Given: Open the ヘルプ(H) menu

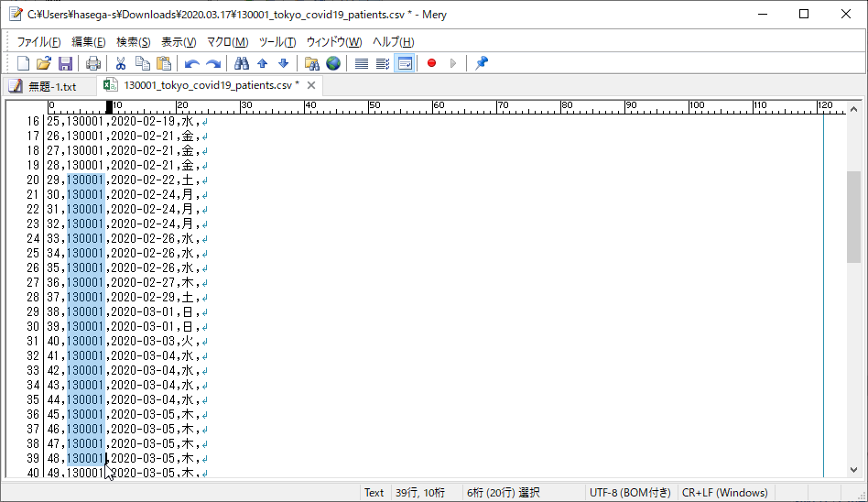Looking at the screenshot, I should point(393,41).
